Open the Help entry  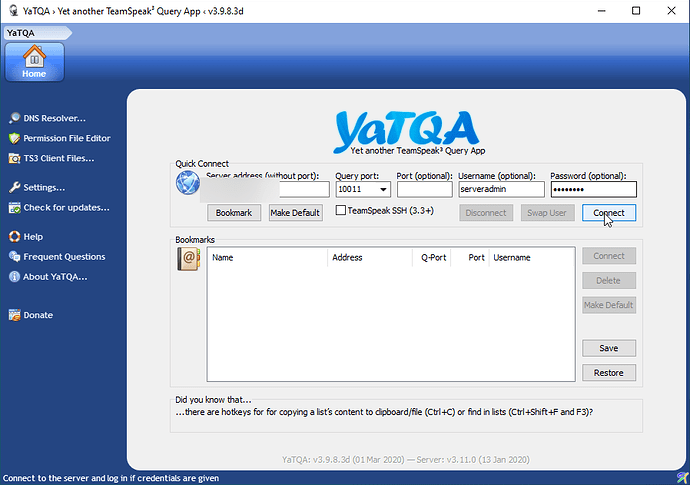pos(32,237)
